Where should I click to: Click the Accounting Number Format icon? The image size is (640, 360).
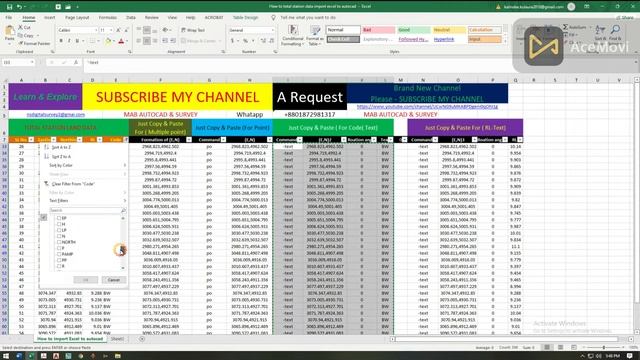tap(232, 41)
